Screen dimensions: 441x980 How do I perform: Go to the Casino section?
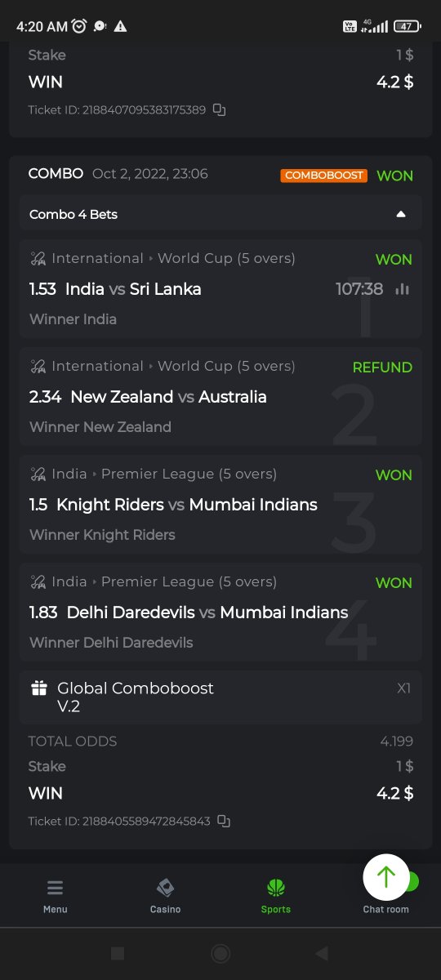(165, 896)
